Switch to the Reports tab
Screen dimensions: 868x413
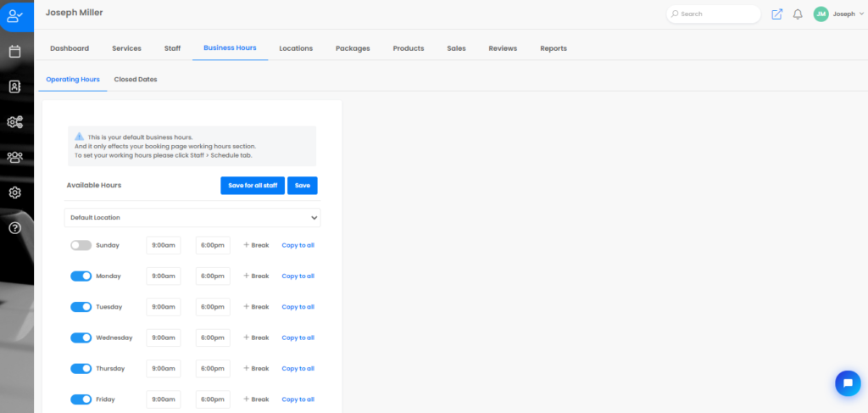pos(554,48)
